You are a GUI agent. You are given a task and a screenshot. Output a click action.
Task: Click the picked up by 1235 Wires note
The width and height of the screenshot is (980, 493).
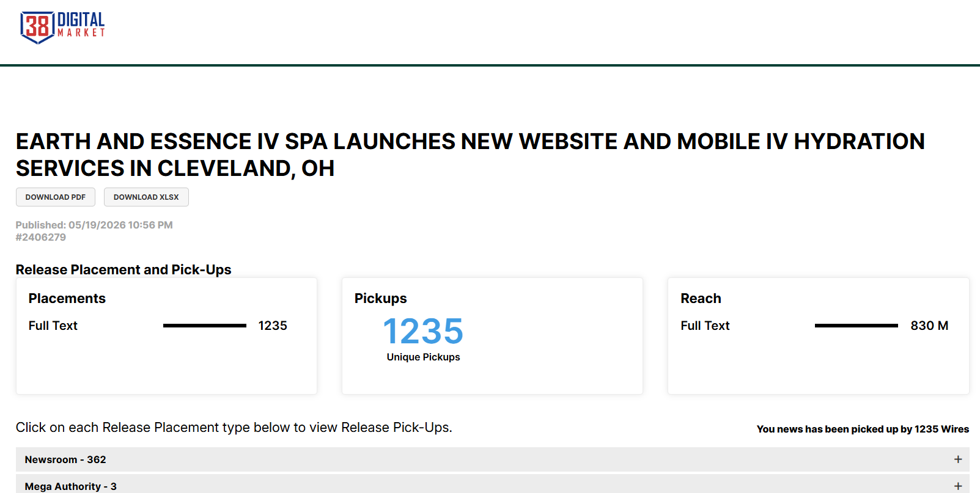click(x=863, y=429)
